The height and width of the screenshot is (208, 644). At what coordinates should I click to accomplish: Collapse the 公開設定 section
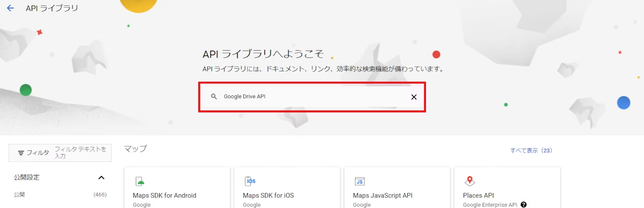tap(102, 178)
